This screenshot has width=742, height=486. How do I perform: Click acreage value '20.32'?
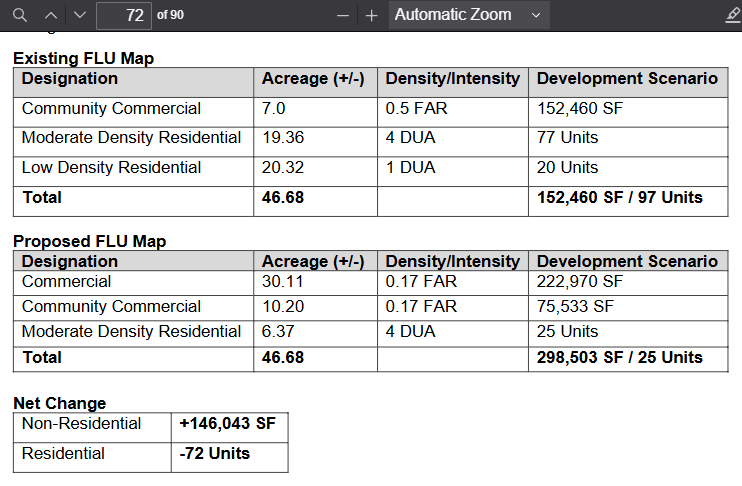click(x=283, y=168)
